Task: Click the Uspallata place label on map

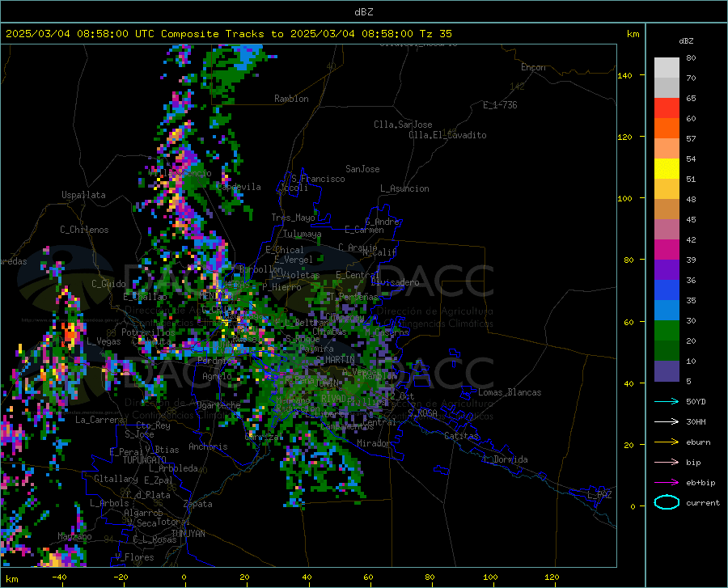Action: tap(83, 195)
